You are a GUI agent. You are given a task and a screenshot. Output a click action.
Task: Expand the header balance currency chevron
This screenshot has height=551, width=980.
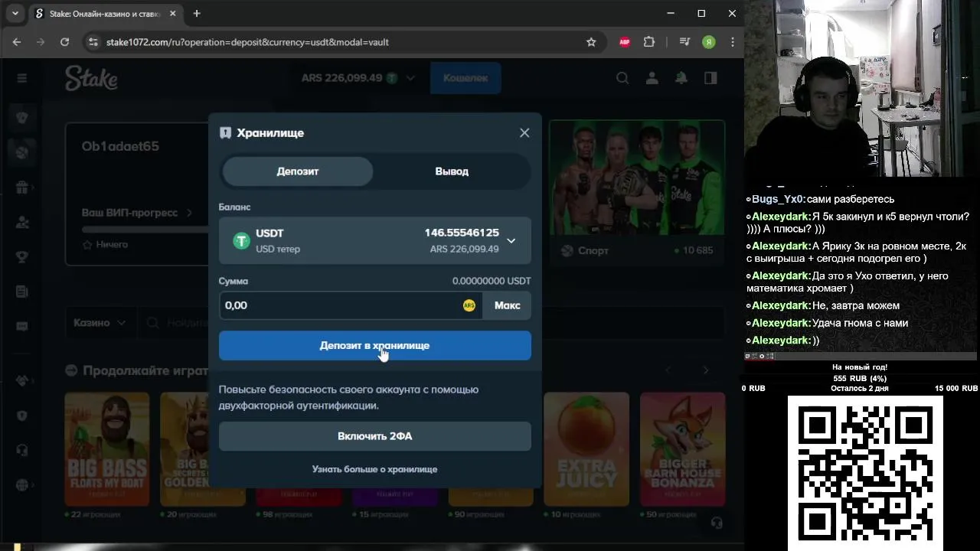pos(410,78)
